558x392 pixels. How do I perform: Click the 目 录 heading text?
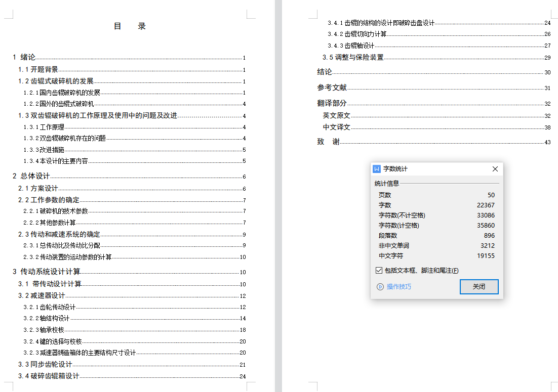pos(130,26)
